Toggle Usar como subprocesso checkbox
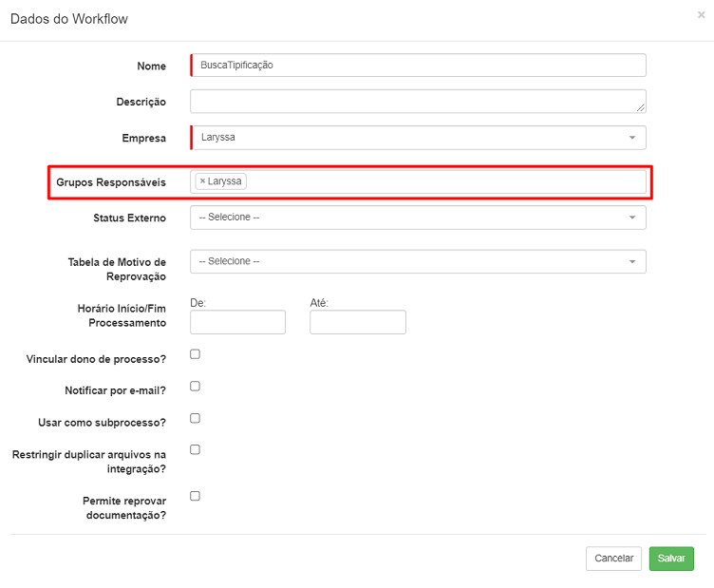 (x=195, y=418)
